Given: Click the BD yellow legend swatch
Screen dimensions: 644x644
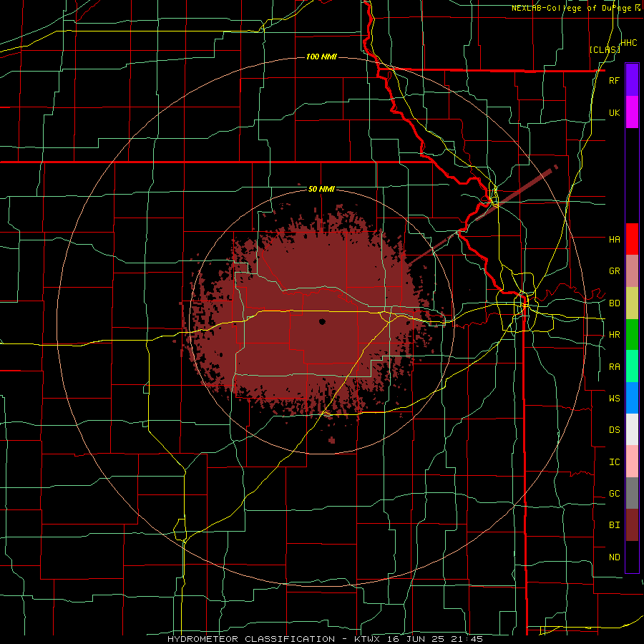Looking at the screenshot, I should tap(632, 303).
